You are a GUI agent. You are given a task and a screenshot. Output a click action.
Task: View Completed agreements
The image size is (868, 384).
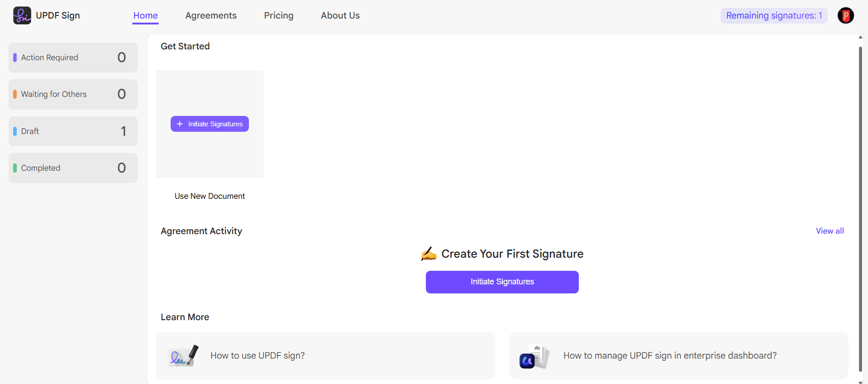[73, 168]
